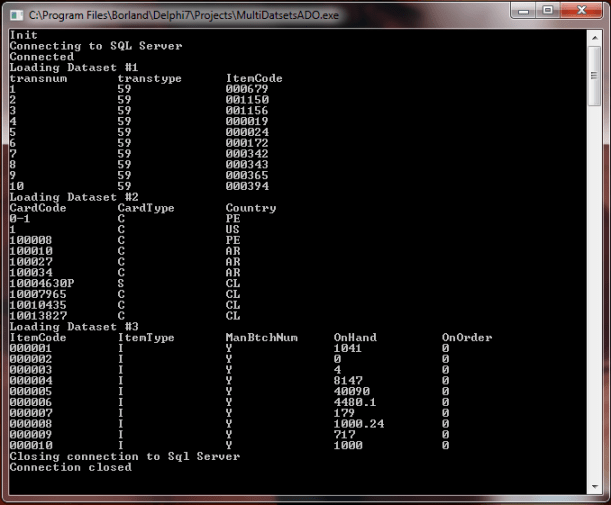The height and width of the screenshot is (505, 611).
Task: Click the scrollbar up arrow
Action: tap(595, 38)
